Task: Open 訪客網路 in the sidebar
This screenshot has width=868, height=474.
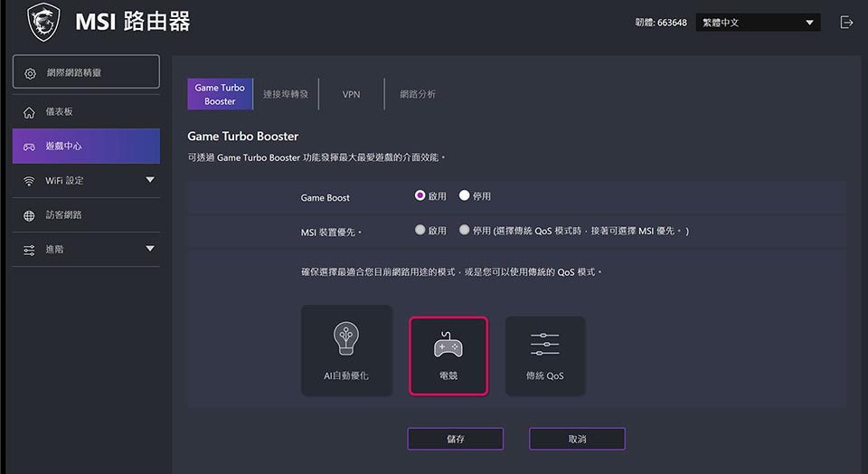Action: click(87, 215)
